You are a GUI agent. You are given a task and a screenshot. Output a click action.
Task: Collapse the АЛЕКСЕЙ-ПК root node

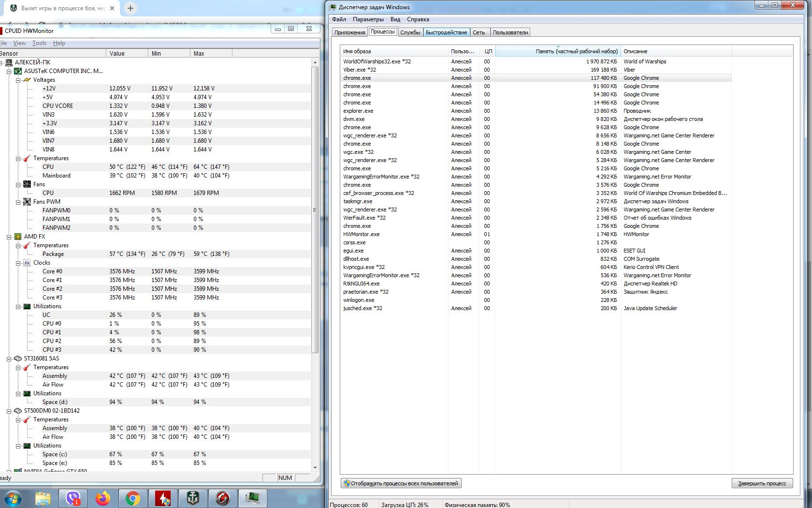[x=2, y=62]
